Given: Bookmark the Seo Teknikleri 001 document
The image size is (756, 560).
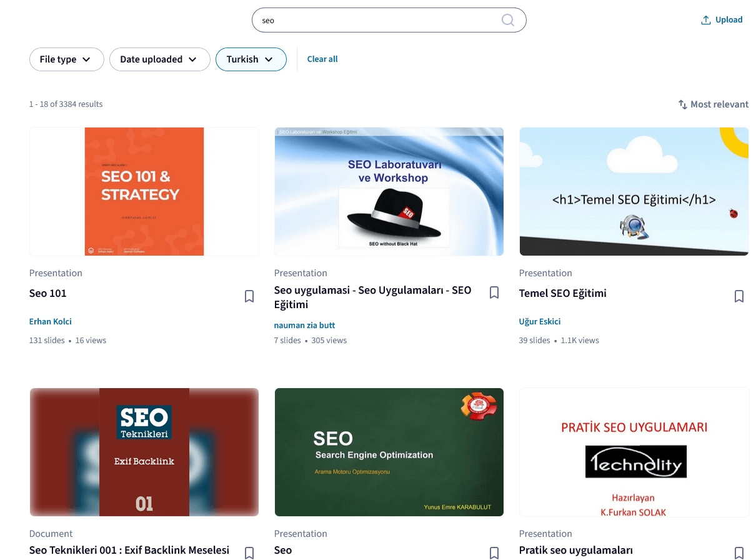Looking at the screenshot, I should tap(249, 552).
